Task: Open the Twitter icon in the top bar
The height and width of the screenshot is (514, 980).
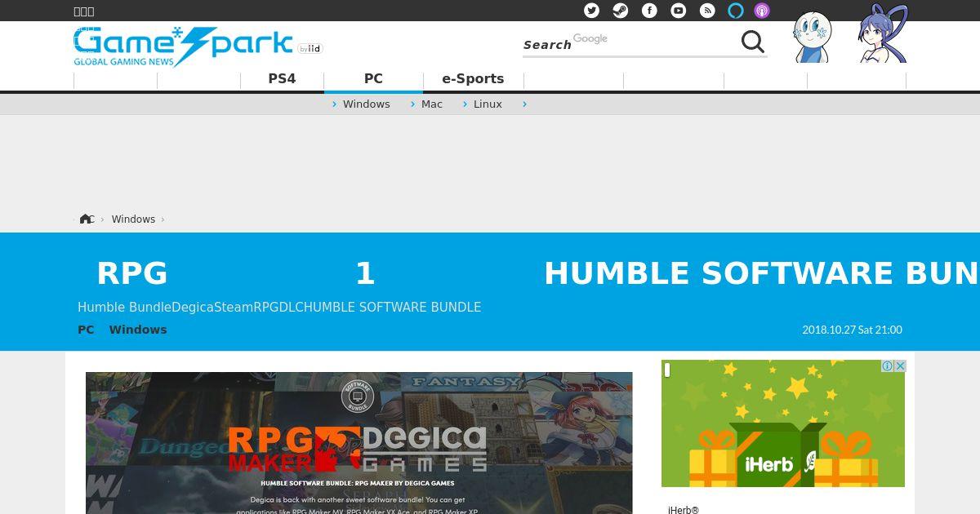Action: click(592, 11)
